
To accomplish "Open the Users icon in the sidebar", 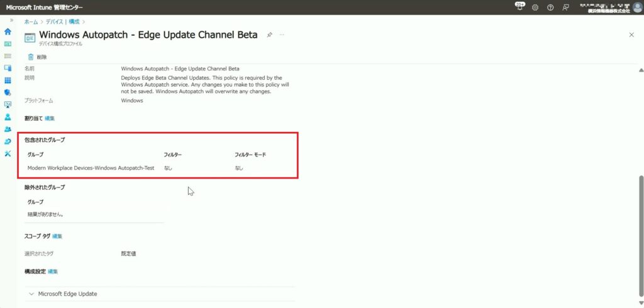I will tap(8, 117).
